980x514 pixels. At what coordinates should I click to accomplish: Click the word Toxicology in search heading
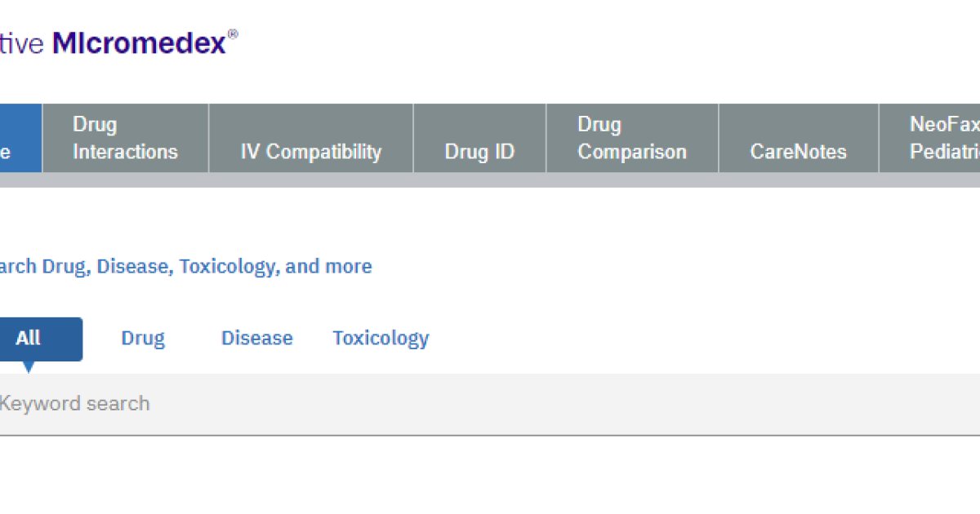(x=229, y=267)
